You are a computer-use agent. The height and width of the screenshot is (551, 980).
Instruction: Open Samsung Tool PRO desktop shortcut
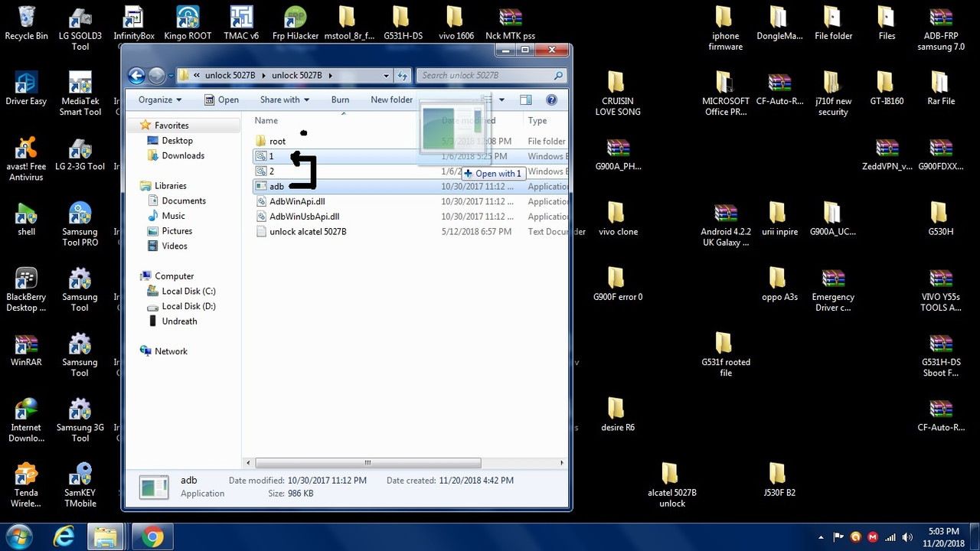pyautogui.click(x=80, y=223)
